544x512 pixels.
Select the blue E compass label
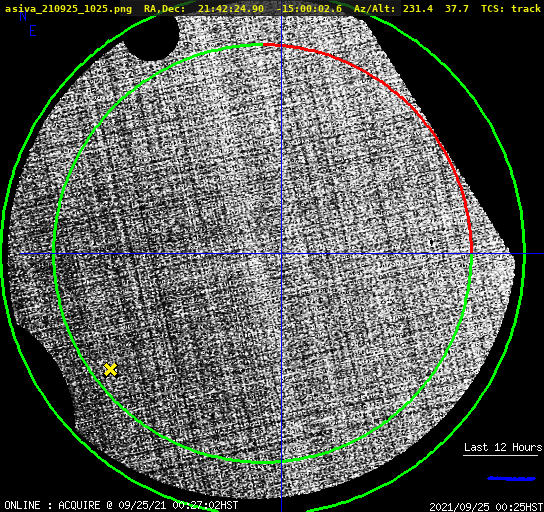tap(33, 31)
